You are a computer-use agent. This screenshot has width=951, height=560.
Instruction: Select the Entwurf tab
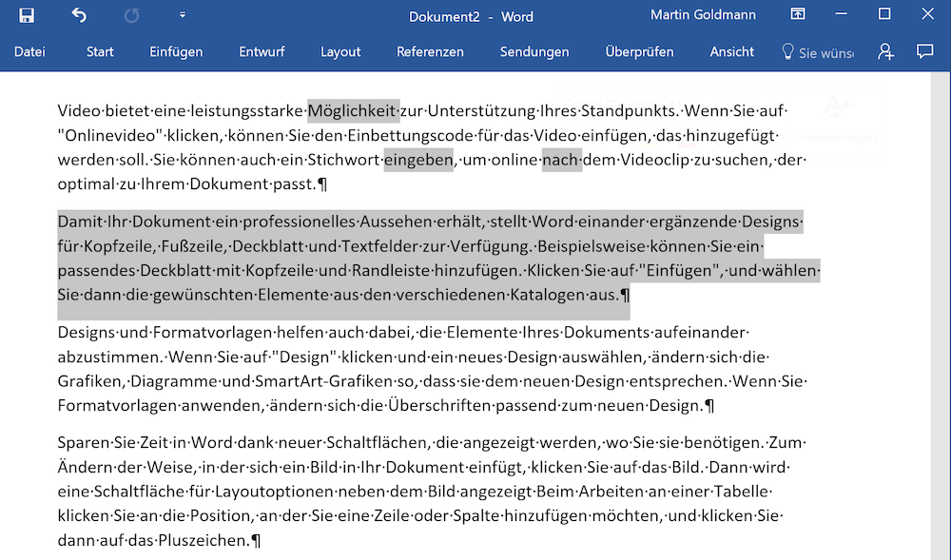tap(262, 52)
